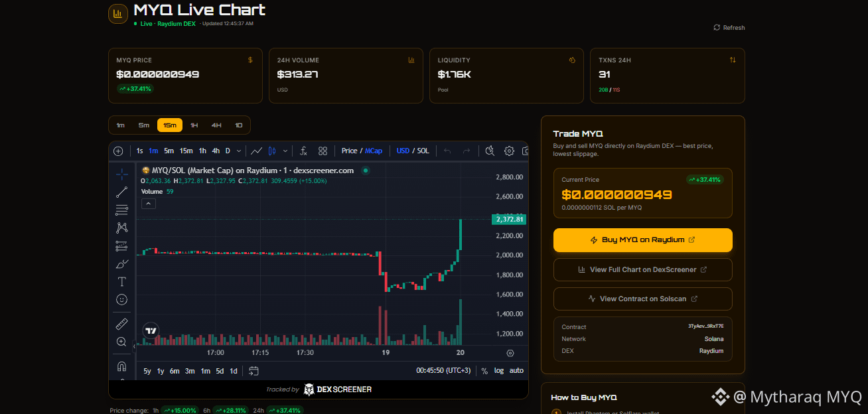Screen dimensions: 868x414
Task: Click the add symbol plus icon in chart toolbar
Action: pyautogui.click(x=118, y=151)
